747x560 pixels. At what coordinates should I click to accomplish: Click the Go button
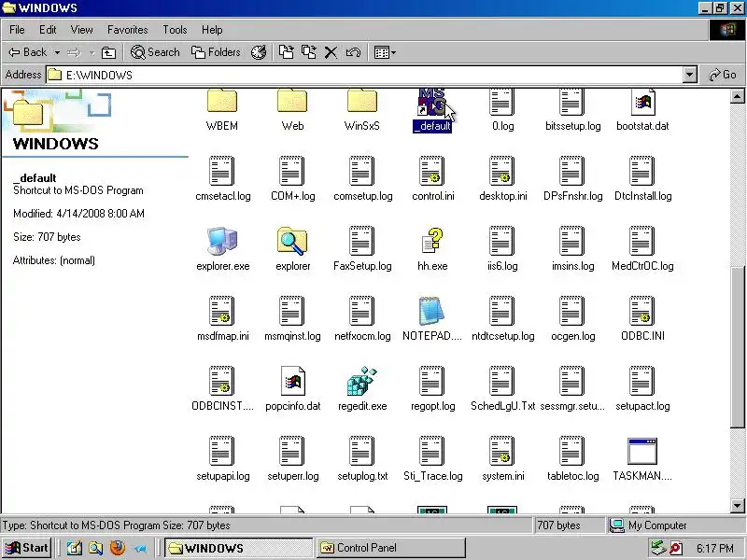723,75
